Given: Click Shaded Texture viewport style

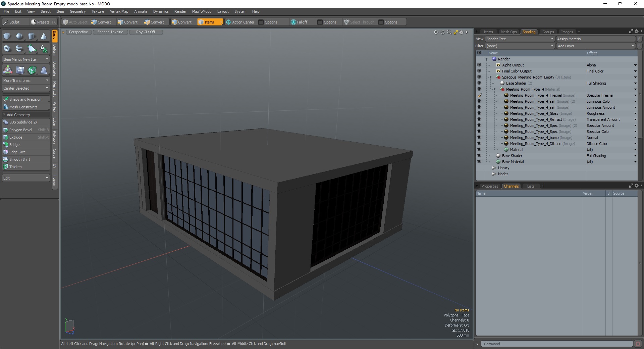Looking at the screenshot, I should click(110, 32).
